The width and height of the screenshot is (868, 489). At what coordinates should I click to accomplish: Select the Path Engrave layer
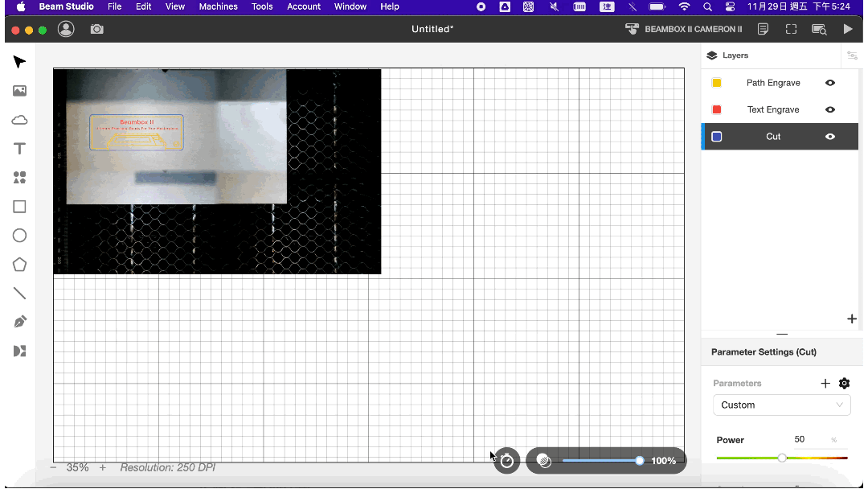[780, 83]
